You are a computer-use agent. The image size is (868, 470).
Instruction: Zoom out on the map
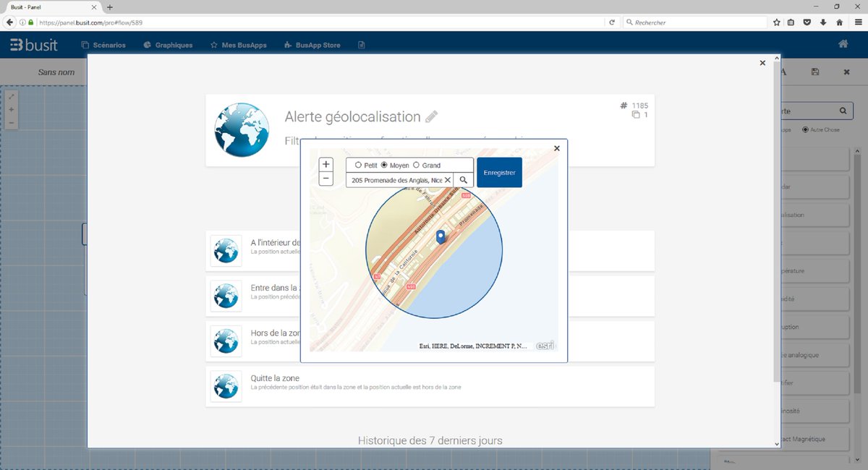(x=326, y=179)
